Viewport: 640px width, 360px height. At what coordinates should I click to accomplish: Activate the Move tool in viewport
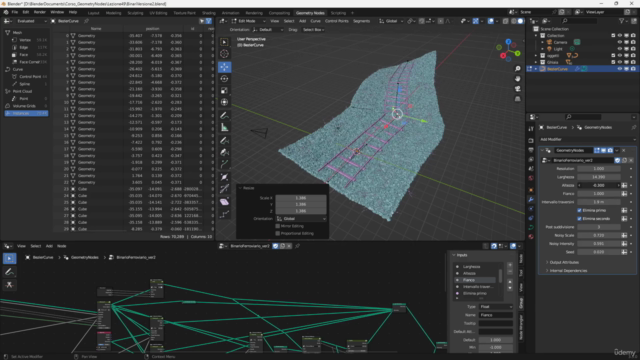coord(224,67)
